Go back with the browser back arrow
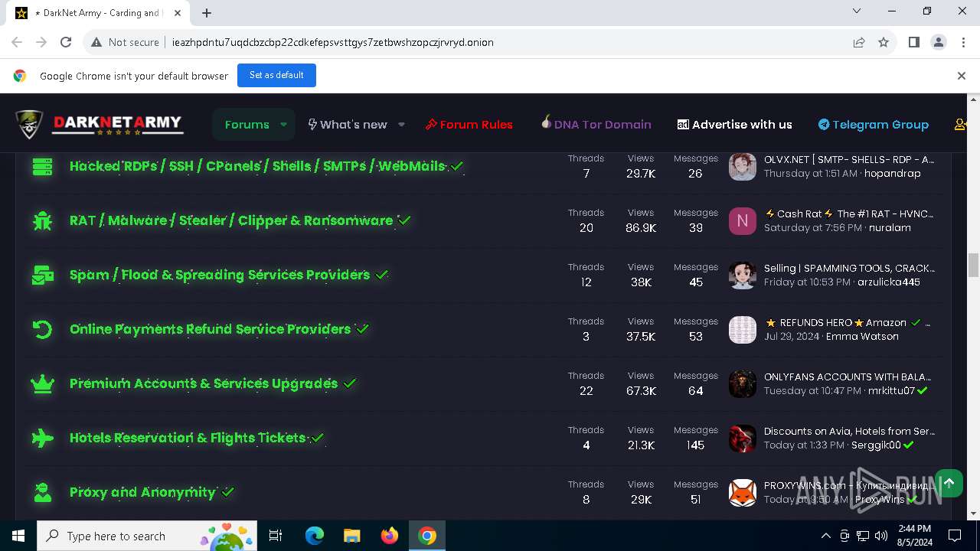The width and height of the screenshot is (980, 551). click(17, 42)
